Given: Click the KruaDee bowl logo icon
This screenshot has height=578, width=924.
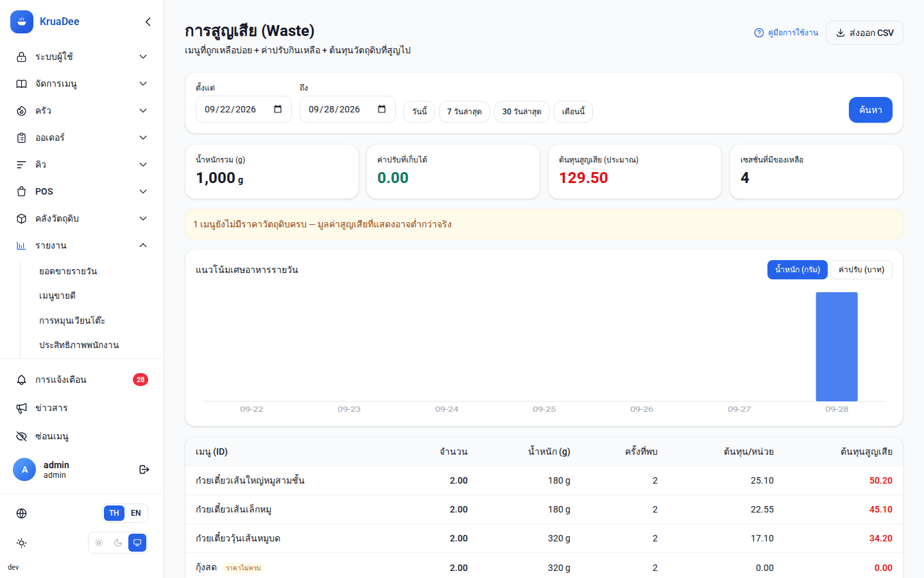Looking at the screenshot, I should (x=22, y=22).
